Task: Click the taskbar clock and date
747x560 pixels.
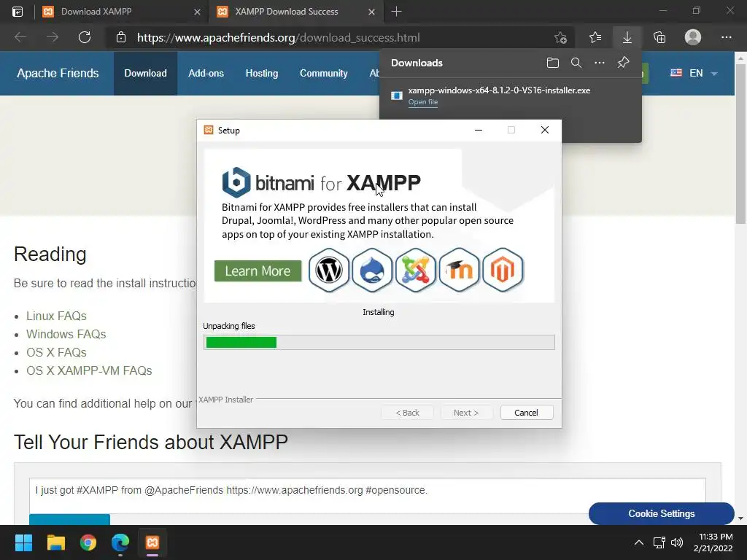Action: pos(713,542)
